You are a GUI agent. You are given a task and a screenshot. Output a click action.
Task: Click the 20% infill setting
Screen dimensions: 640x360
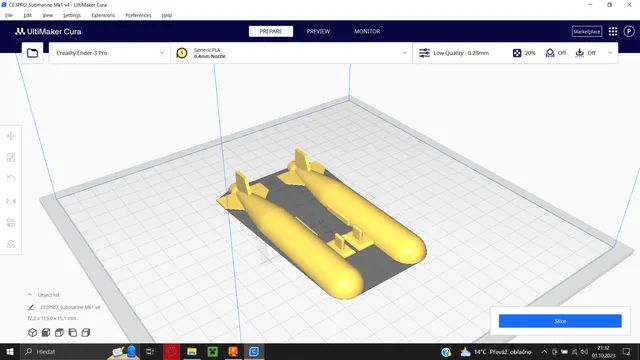[524, 53]
